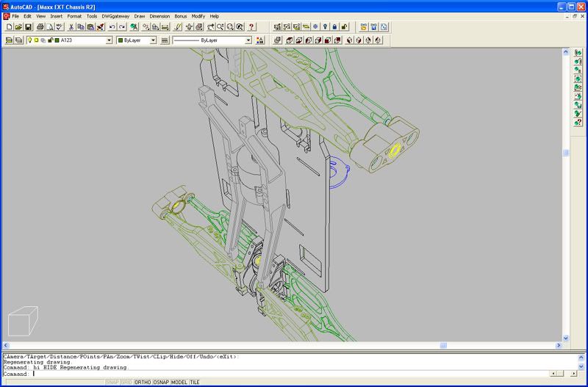The width and height of the screenshot is (588, 387).
Task: Click the Print icon
Action: click(40, 26)
